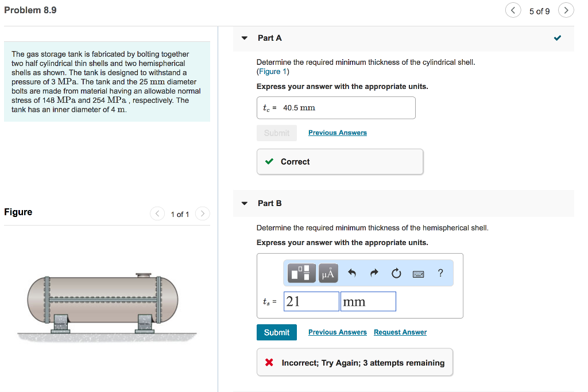The height and width of the screenshot is (392, 588).
Task: Open help question mark icon
Action: click(440, 273)
